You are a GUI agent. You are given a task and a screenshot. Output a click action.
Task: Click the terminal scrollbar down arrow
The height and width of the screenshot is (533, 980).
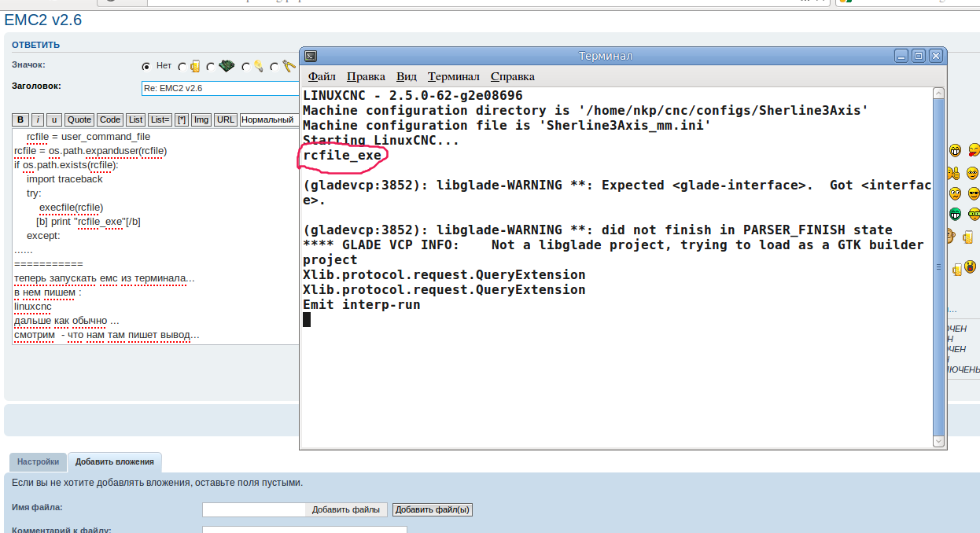point(938,443)
